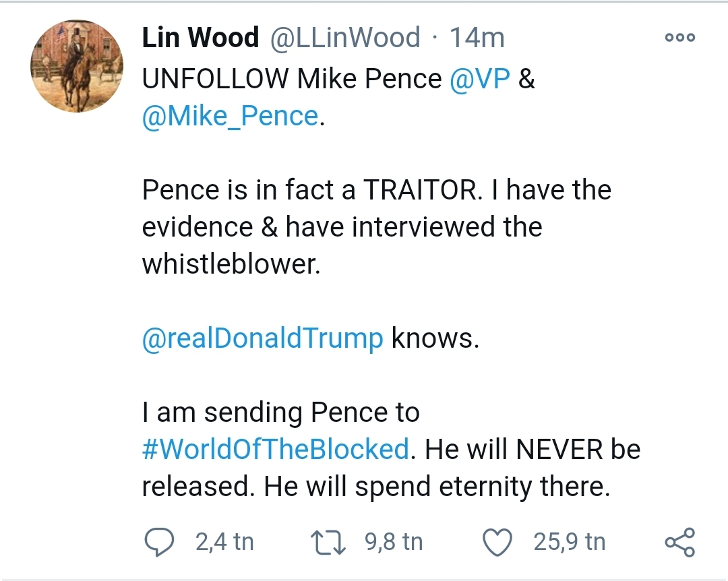Image resolution: width=728 pixels, height=581 pixels.
Task: Click the "UNFOLLOW Mike Pence" text
Action: click(x=291, y=80)
